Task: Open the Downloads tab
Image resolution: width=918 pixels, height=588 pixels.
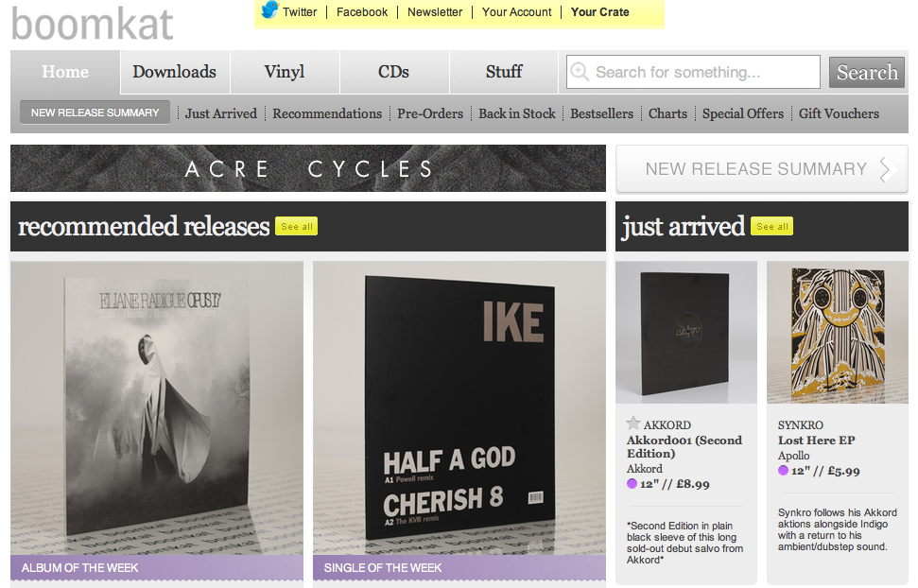Action: (x=175, y=72)
